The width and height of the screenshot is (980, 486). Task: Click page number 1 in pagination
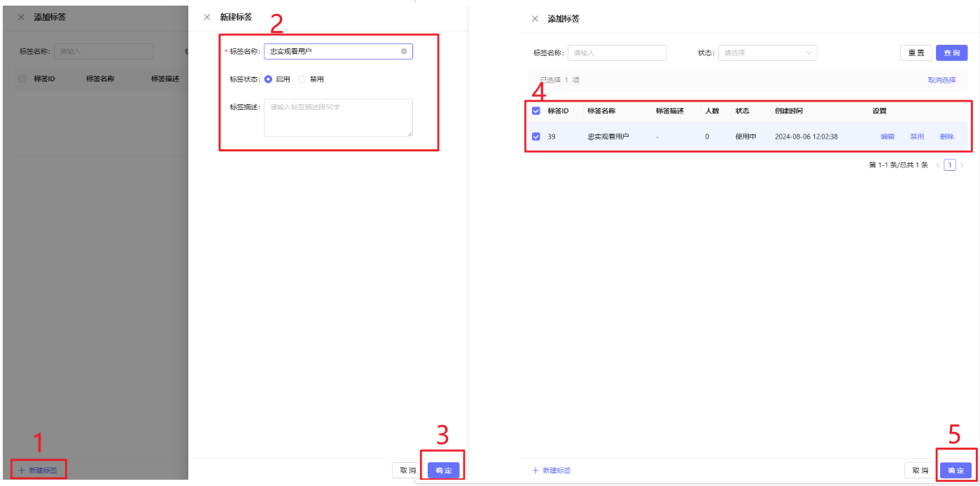coord(950,165)
